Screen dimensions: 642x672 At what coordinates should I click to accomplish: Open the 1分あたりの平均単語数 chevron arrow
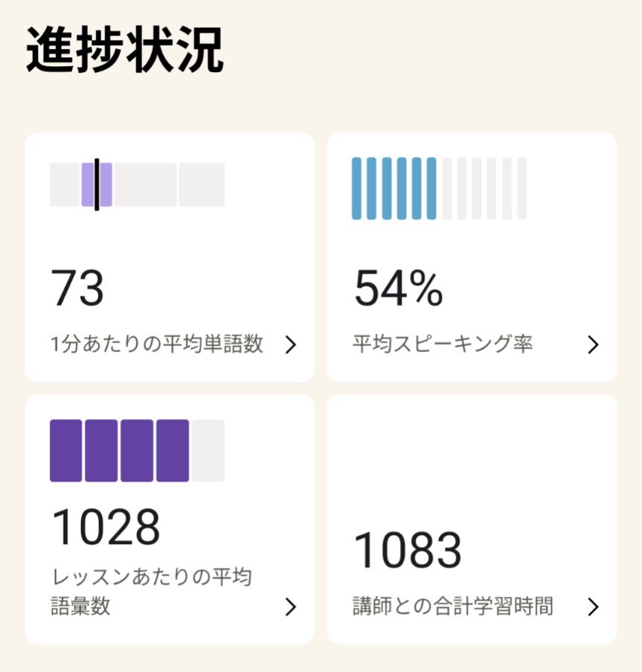pos(291,345)
